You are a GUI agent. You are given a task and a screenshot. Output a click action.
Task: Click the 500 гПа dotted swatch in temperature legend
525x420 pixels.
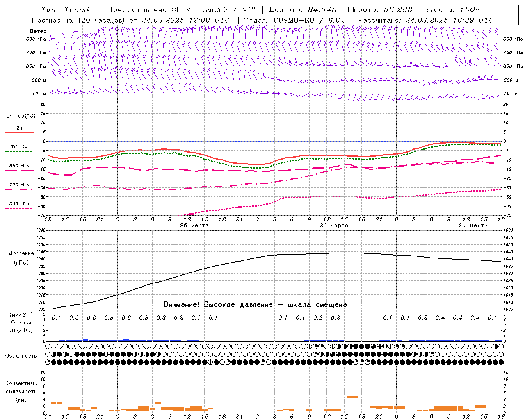click(x=19, y=208)
